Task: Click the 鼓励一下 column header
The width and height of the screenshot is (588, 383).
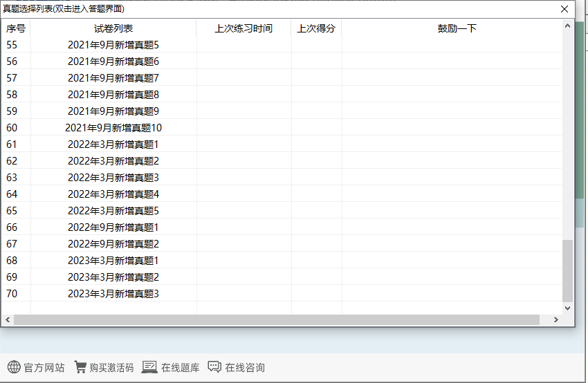Action: (x=457, y=28)
